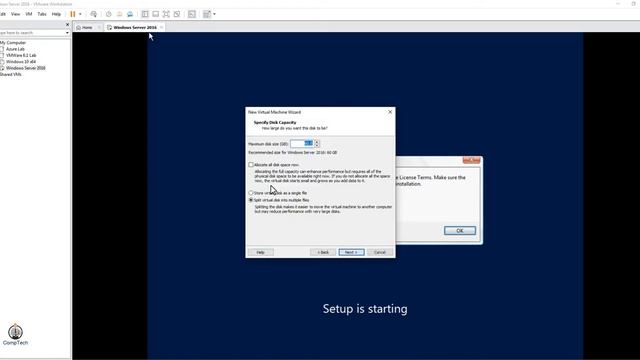Open the Help menu
This screenshot has width=640, height=360.
click(x=56, y=14)
